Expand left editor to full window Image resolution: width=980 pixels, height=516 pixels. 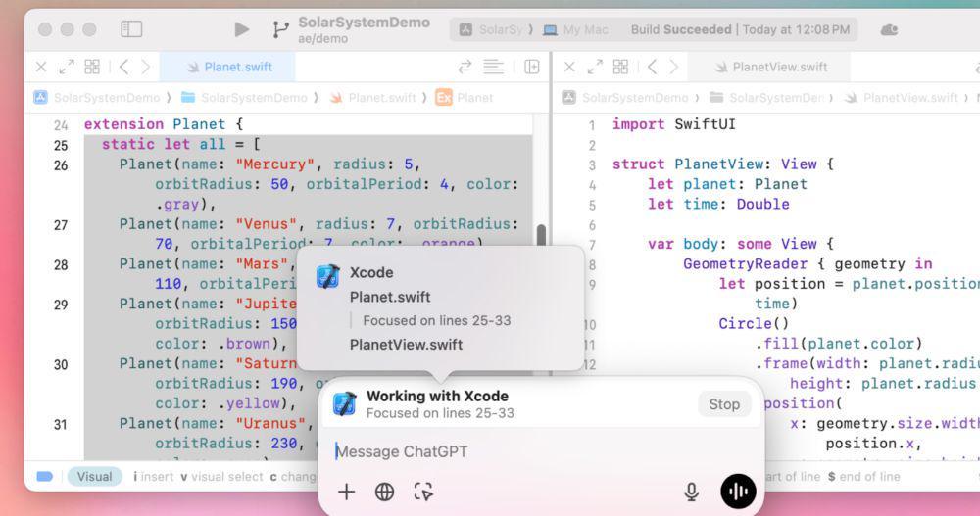tap(67, 67)
